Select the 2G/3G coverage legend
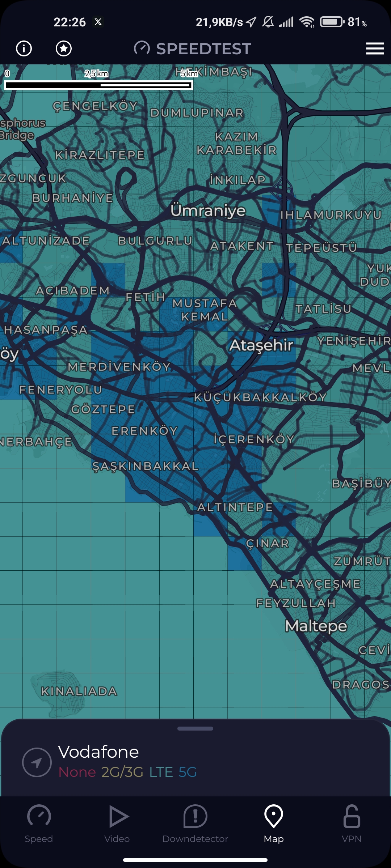Viewport: 391px width, 868px height. 122,772
